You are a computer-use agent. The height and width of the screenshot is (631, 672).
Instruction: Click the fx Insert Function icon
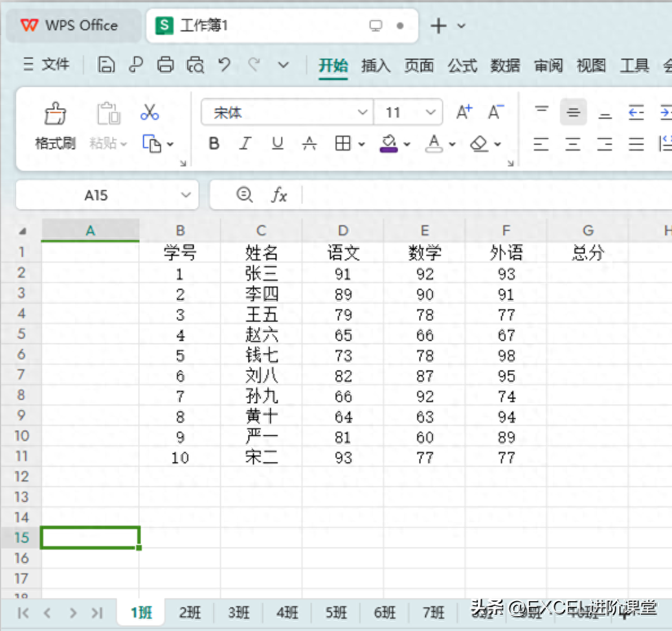tap(279, 196)
